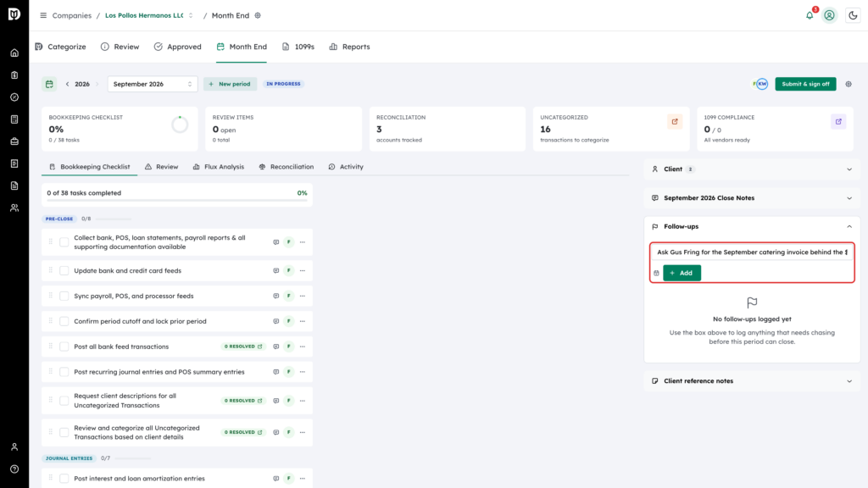This screenshot has height=488, width=868.
Task: Open the hamburger sidebar menu
Action: (43, 15)
